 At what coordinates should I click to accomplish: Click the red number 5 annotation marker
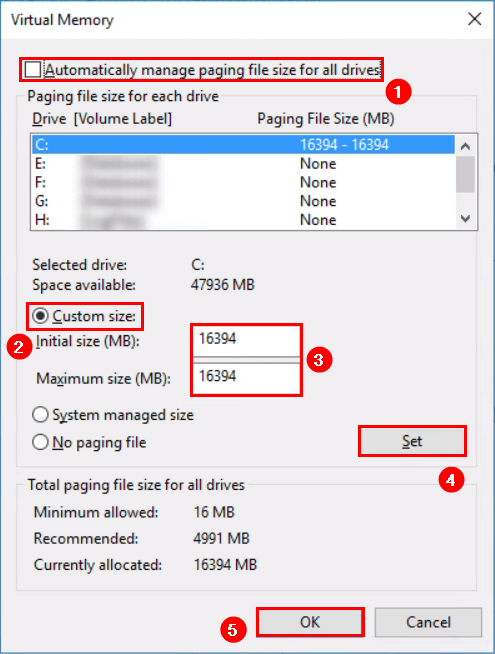[233, 630]
